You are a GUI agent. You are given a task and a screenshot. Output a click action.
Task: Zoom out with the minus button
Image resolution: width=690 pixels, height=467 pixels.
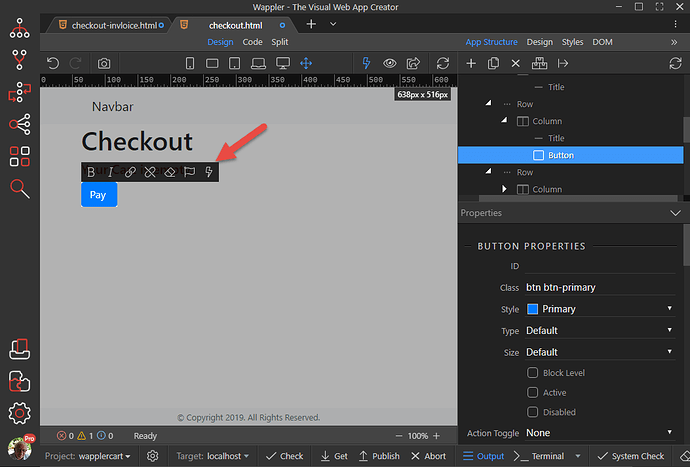pos(399,436)
